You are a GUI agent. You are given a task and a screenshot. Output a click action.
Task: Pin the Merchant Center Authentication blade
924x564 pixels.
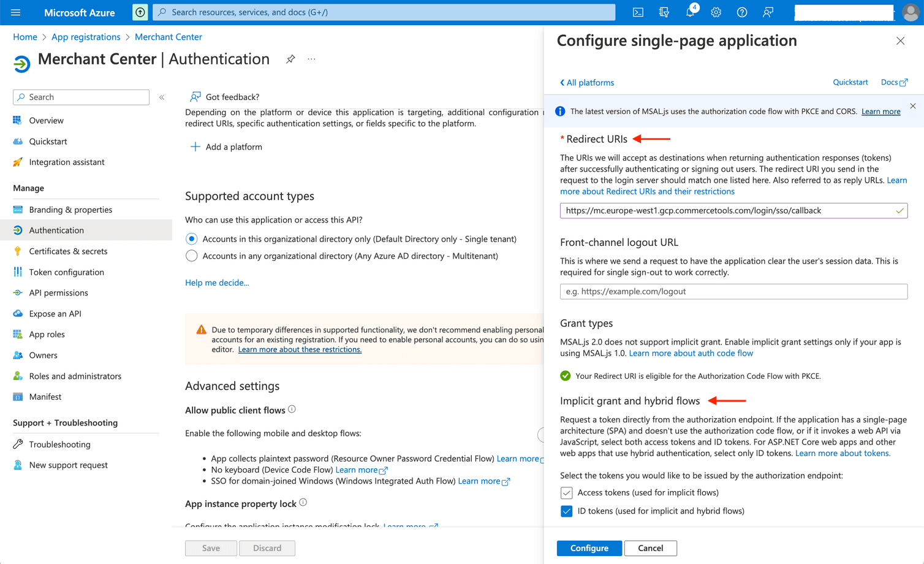290,59
